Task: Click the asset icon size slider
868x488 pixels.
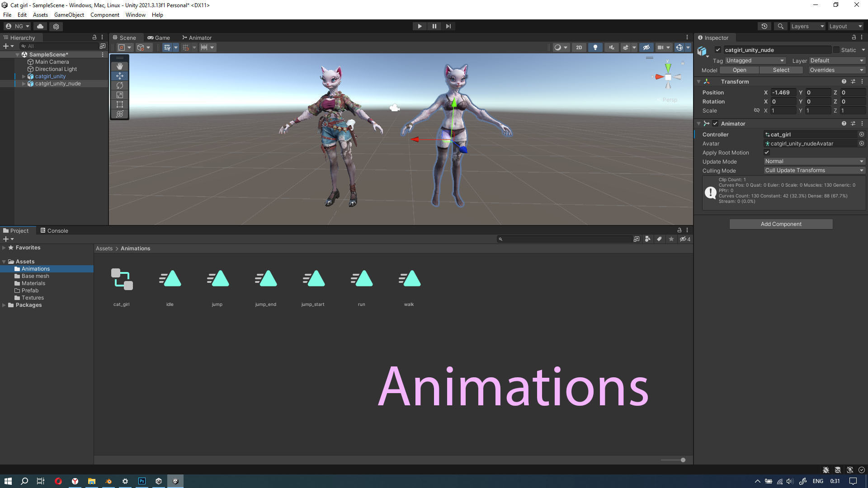Action: pos(683,460)
